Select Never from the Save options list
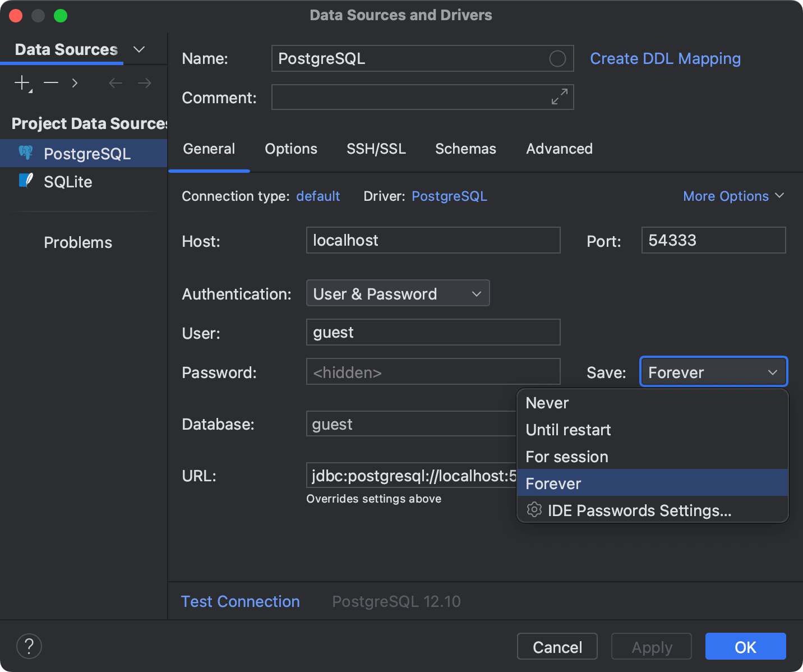Viewport: 803px width, 672px height. coord(547,403)
